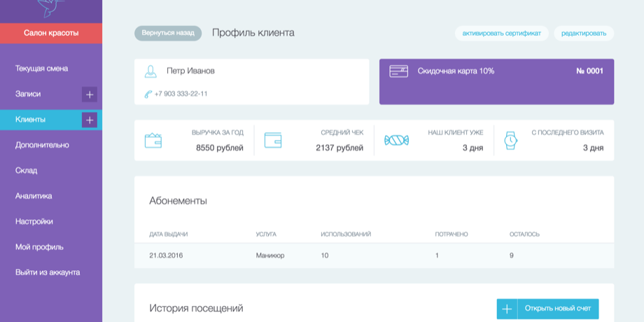Click the hummingbird logo in sidebar
The height and width of the screenshot is (322, 644).
point(51,8)
